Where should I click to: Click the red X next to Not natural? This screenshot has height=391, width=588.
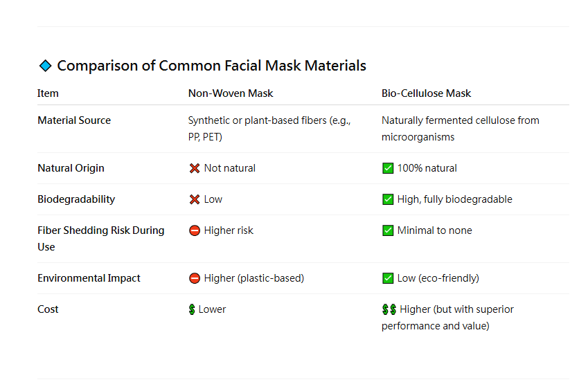tap(194, 168)
